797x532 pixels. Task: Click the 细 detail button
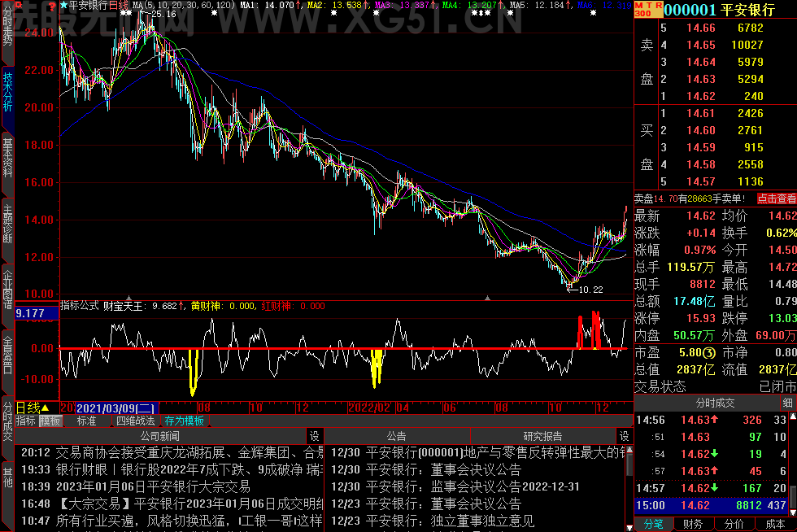point(787,403)
